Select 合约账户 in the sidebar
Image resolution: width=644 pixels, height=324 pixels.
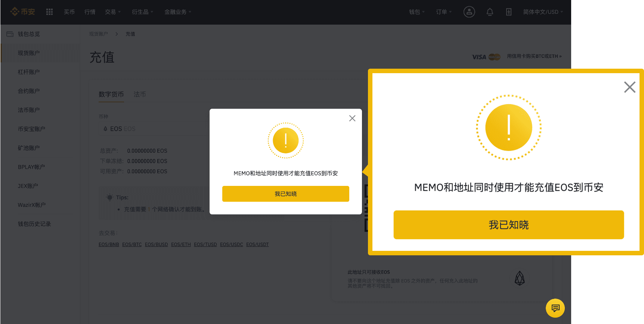(x=29, y=91)
